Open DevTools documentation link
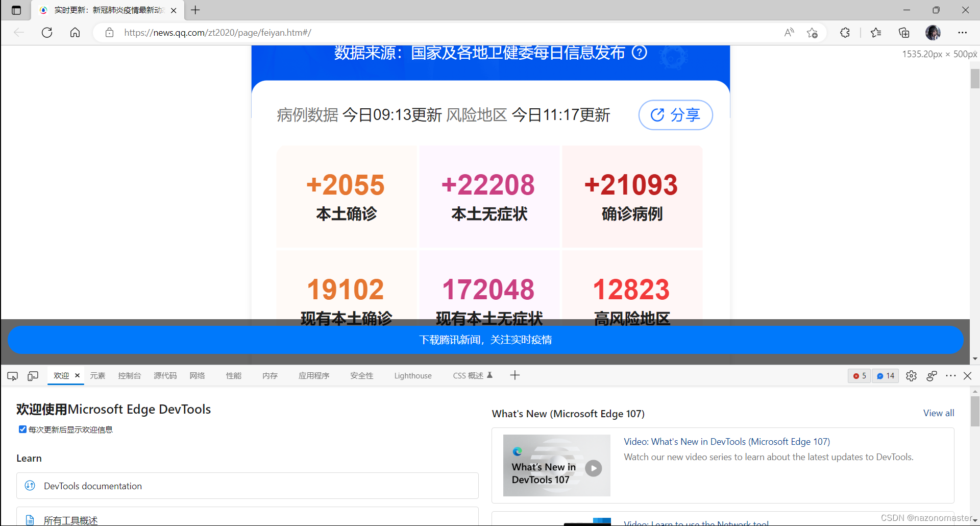This screenshot has width=980, height=526. point(93,486)
